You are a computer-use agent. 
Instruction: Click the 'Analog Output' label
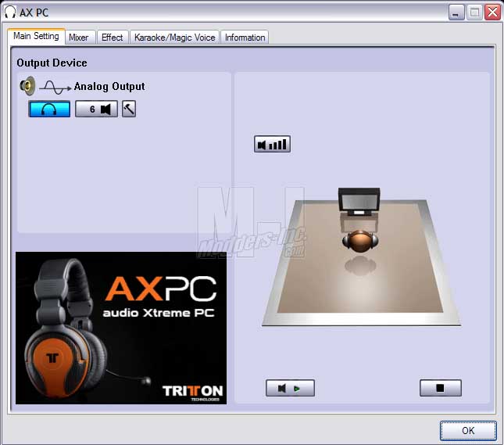point(109,87)
